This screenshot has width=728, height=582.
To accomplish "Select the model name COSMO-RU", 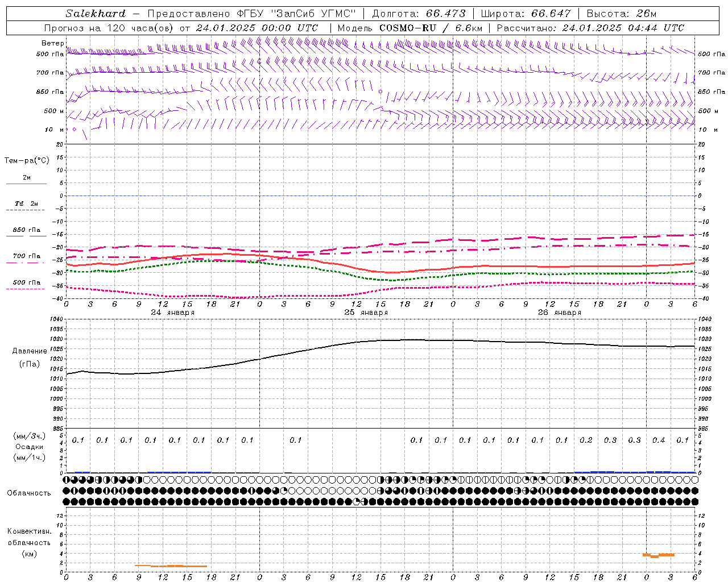I will click(x=408, y=28).
